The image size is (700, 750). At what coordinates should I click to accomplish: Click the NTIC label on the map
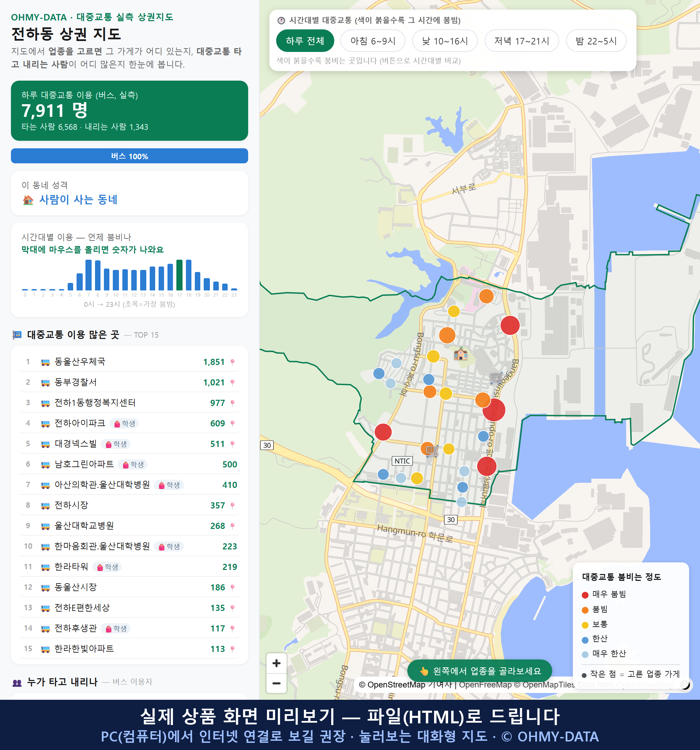pyautogui.click(x=402, y=461)
